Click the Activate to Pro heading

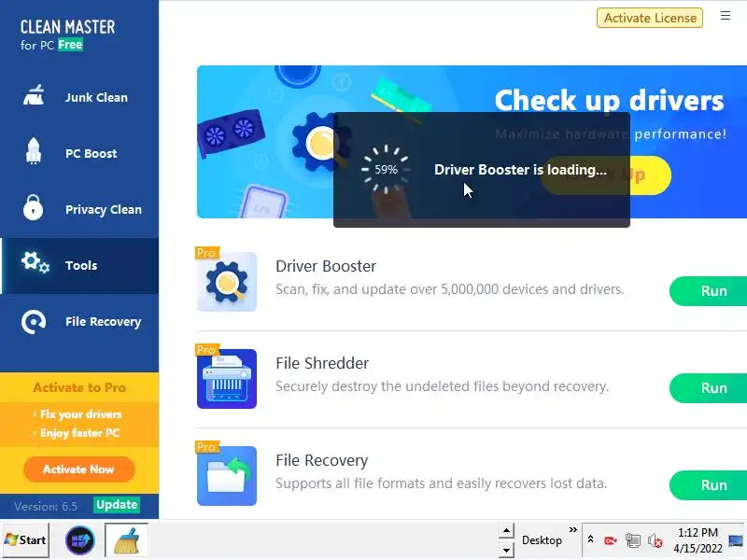point(79,387)
